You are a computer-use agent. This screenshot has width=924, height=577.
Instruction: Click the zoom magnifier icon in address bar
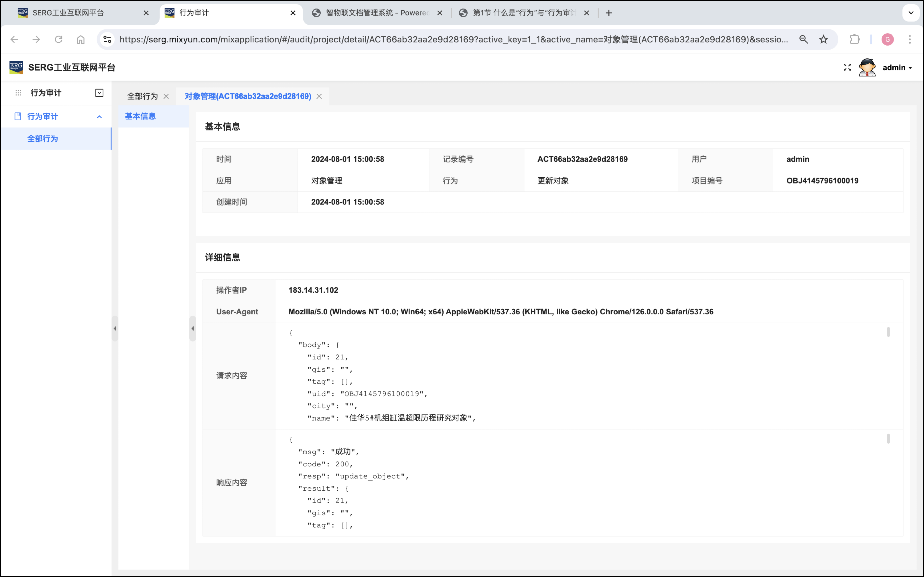[x=803, y=39]
